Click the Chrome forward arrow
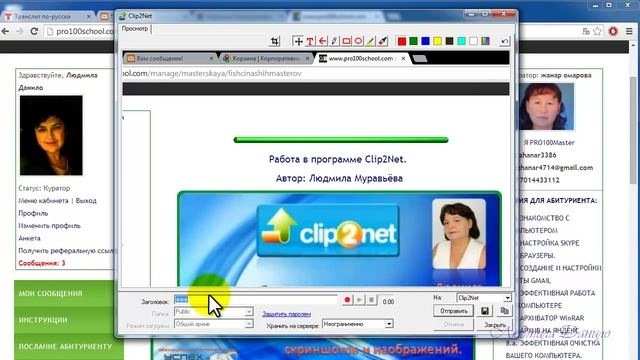640x360 pixels. click(20, 31)
